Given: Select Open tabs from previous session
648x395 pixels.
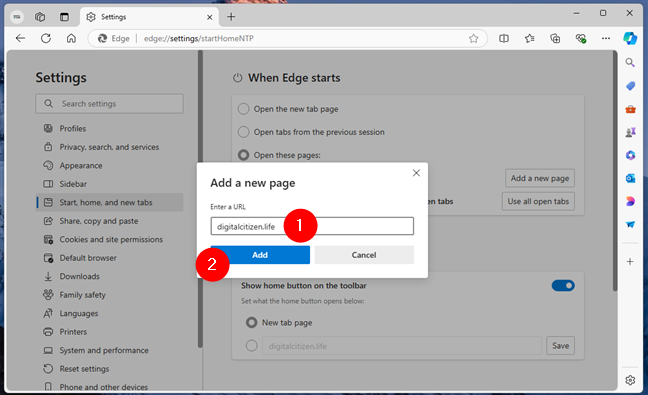Looking at the screenshot, I should pyautogui.click(x=243, y=132).
